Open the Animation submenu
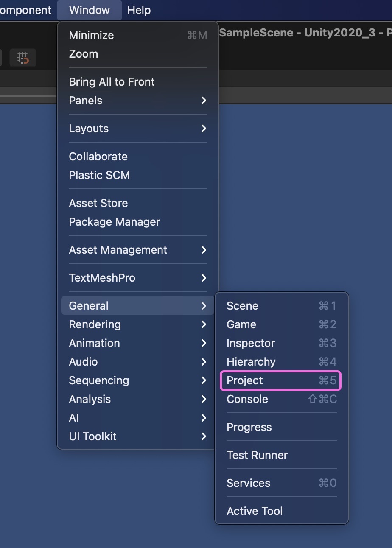Screen dimensions: 392x548 (x=138, y=343)
